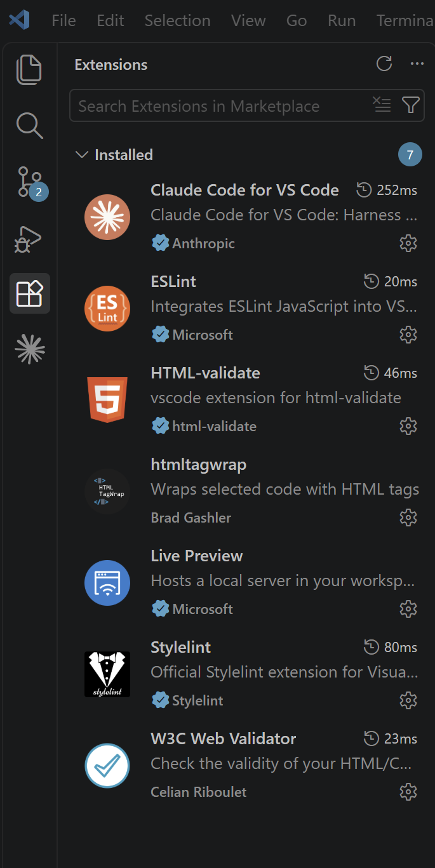Viewport: 435px width, 868px height.
Task: Select the W3C Web Validator title
Action: click(223, 738)
